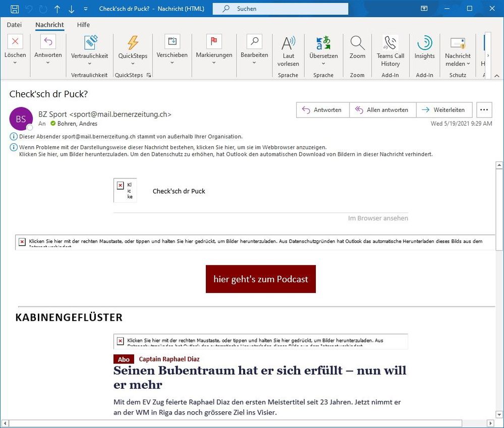
Task: Click the Bearbeiten search icon
Action: 254,41
